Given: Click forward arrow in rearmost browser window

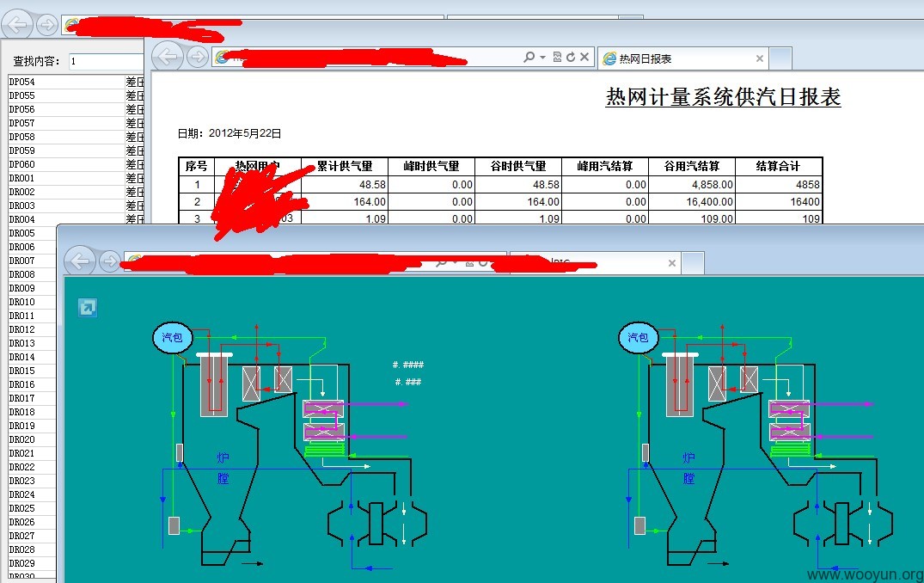Looking at the screenshot, I should tap(47, 25).
